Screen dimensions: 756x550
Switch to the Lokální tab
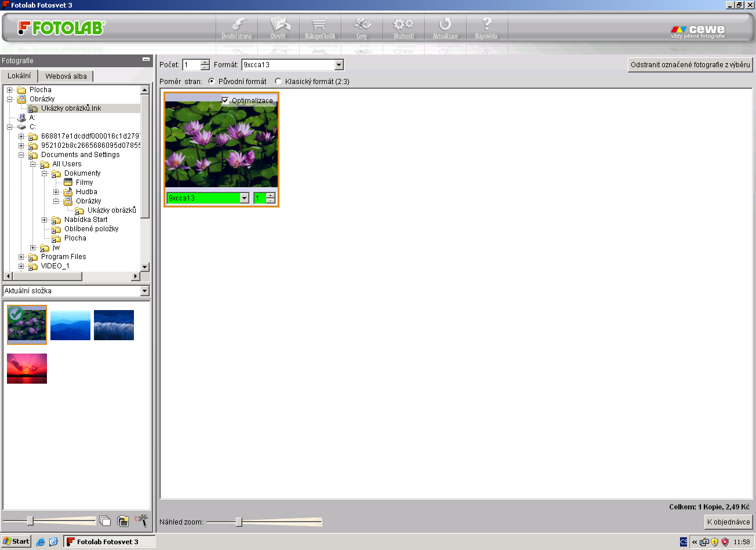coord(19,76)
